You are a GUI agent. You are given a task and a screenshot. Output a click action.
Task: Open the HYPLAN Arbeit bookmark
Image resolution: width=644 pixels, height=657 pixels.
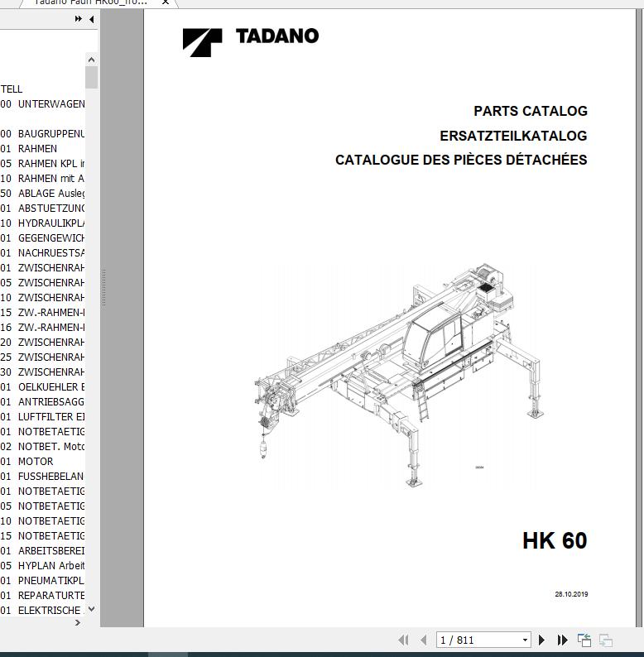[42, 566]
